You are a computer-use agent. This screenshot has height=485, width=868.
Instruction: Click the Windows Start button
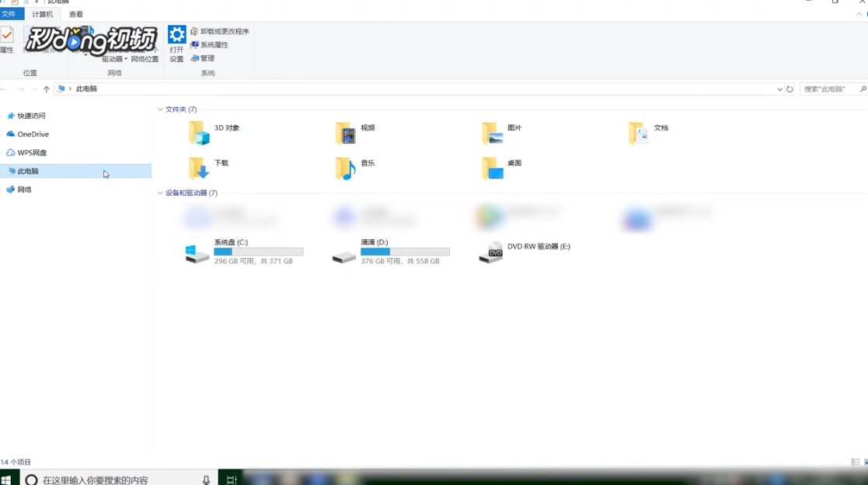tap(8, 478)
